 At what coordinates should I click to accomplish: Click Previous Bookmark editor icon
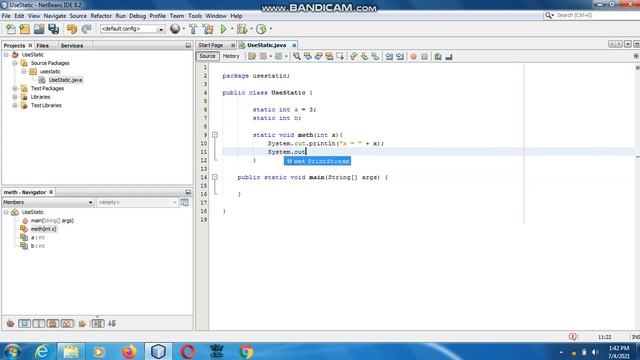pos(353,56)
